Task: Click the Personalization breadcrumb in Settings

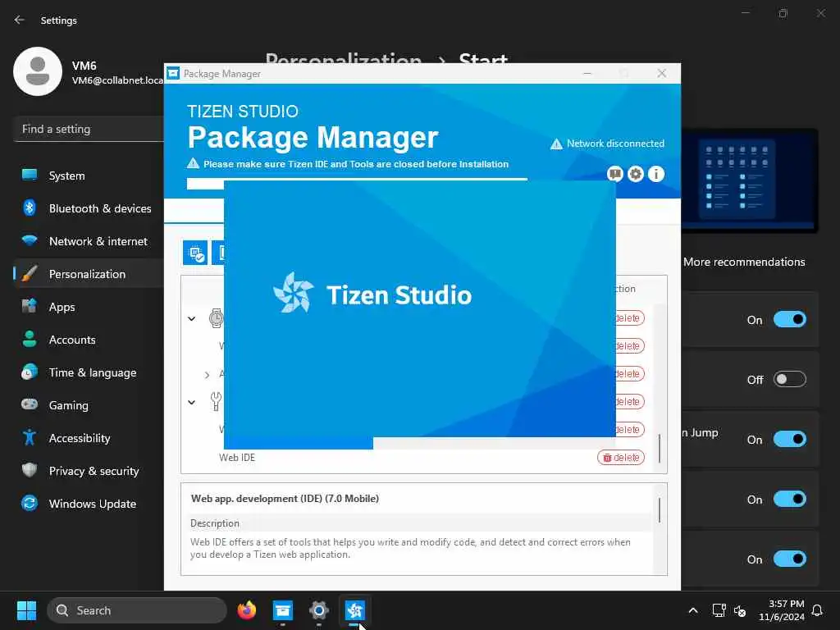Action: tap(344, 59)
